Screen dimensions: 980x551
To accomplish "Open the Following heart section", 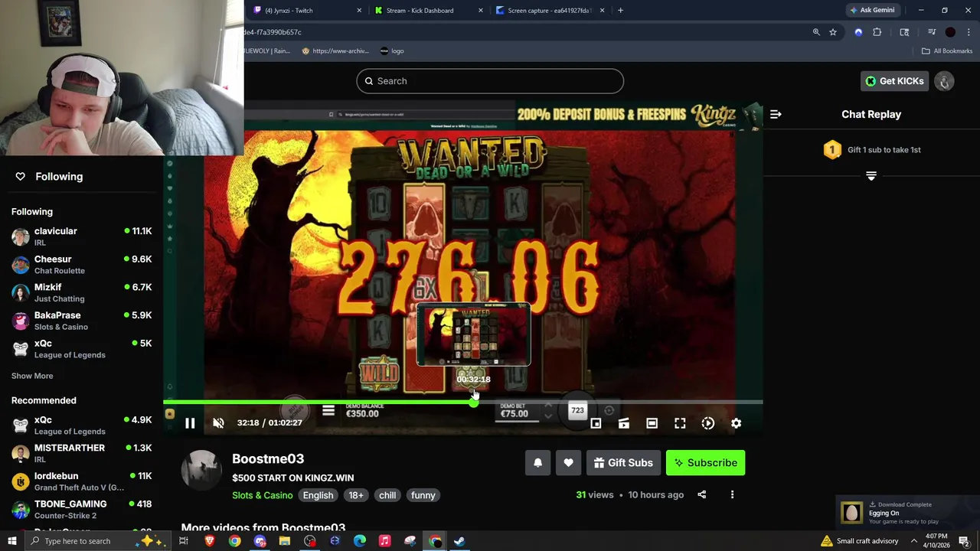I will [x=51, y=176].
